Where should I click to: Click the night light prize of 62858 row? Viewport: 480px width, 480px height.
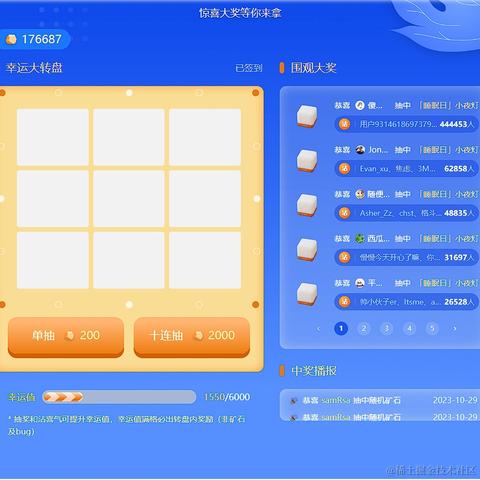point(307,161)
